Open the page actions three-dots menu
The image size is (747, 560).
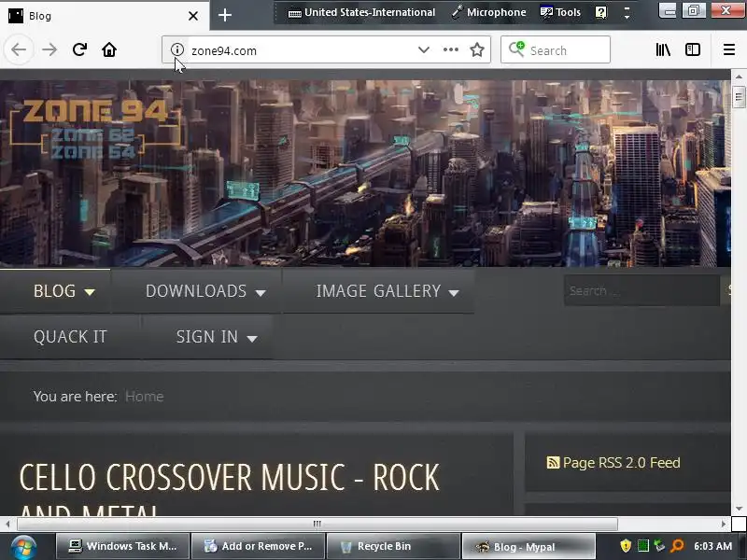coord(451,49)
